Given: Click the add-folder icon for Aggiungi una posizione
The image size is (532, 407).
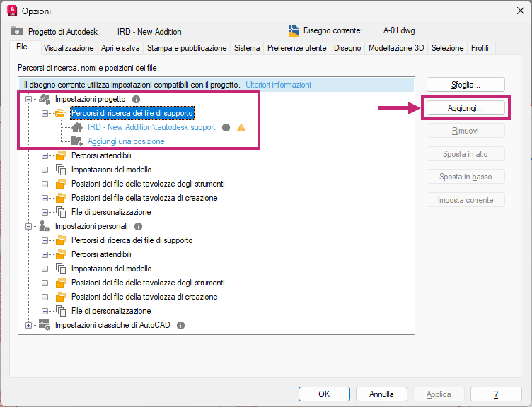Looking at the screenshot, I should point(77,141).
